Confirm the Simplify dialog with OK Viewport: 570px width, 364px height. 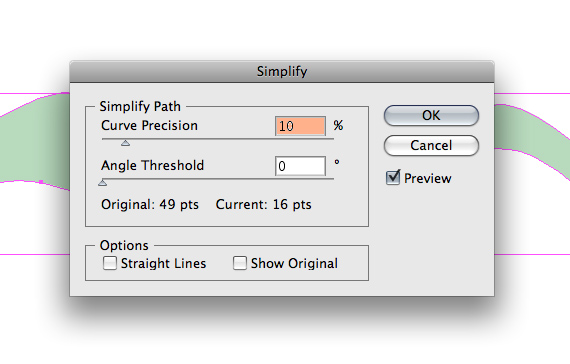coord(431,116)
